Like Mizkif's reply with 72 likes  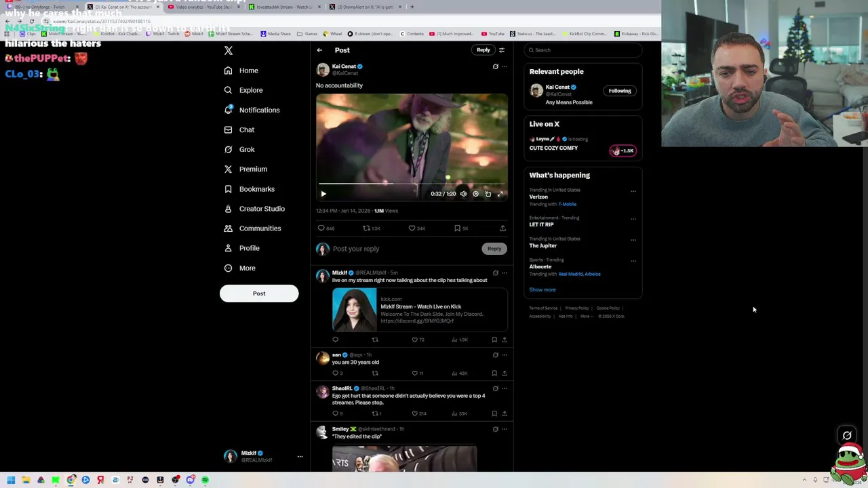click(415, 340)
